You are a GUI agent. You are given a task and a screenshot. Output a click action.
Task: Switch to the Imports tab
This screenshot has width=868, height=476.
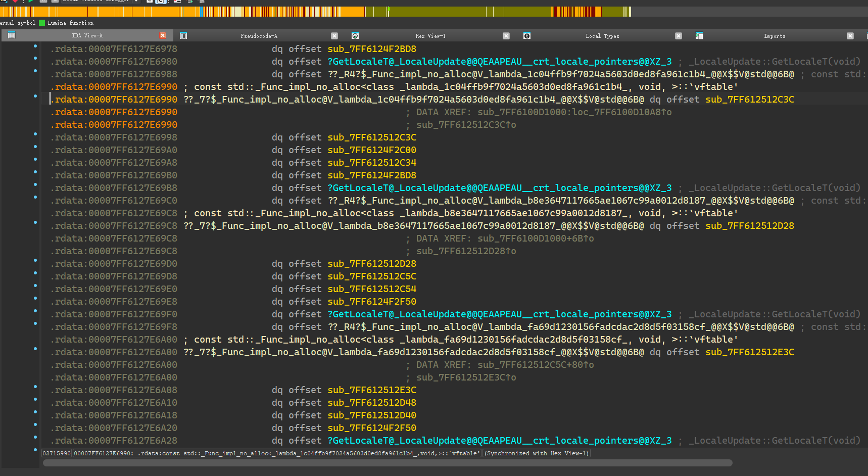click(x=775, y=36)
